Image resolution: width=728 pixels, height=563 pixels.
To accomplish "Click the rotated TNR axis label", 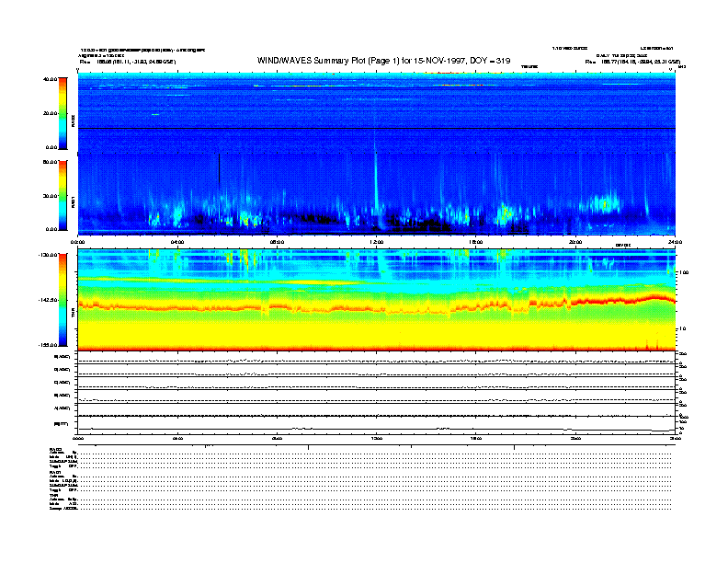I will (x=73, y=314).
